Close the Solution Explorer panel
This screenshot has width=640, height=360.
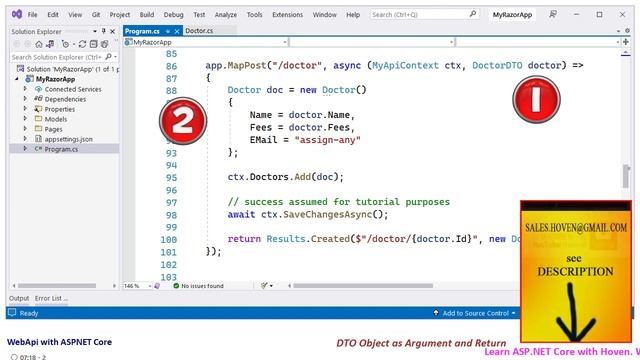pos(113,31)
